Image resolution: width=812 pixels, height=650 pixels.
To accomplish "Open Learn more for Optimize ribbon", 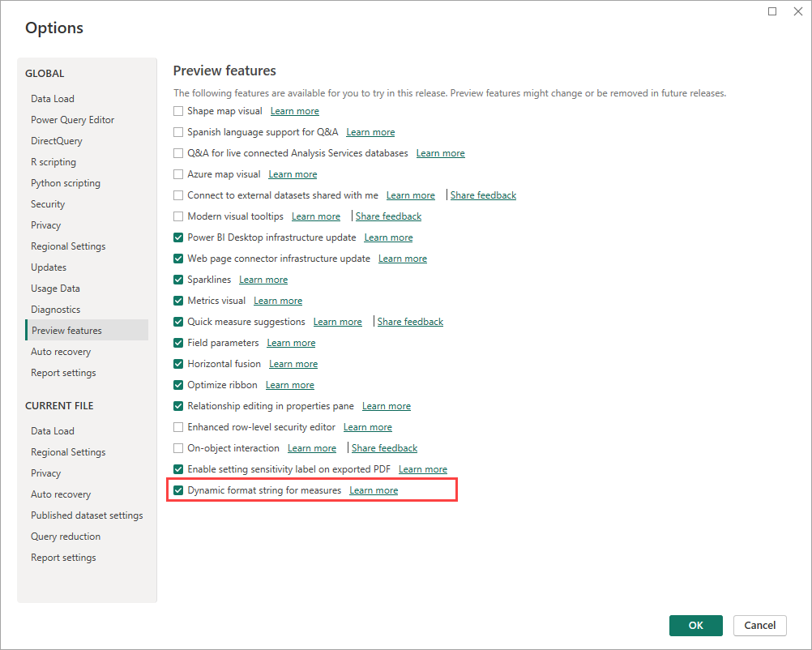I will [290, 385].
